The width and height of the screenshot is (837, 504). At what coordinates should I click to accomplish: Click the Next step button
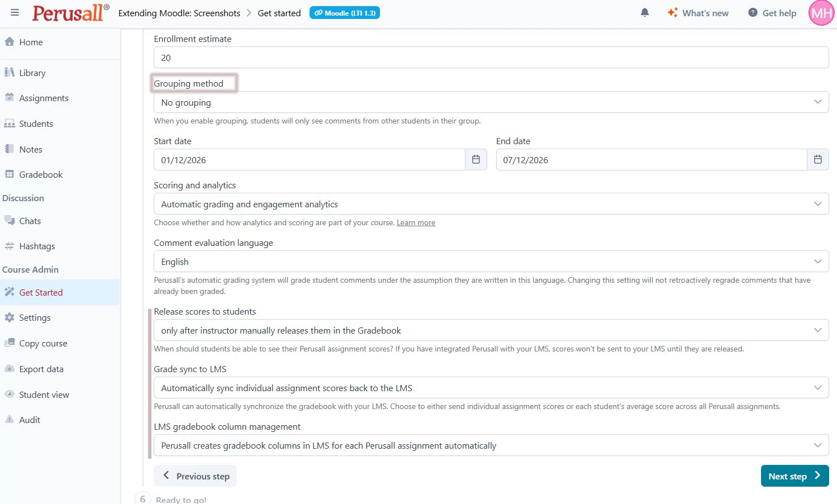click(794, 476)
